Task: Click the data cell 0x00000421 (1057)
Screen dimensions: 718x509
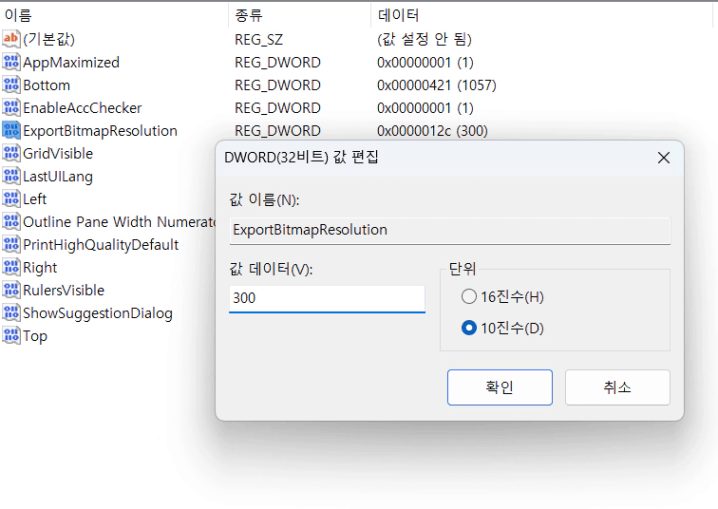Action: click(436, 85)
